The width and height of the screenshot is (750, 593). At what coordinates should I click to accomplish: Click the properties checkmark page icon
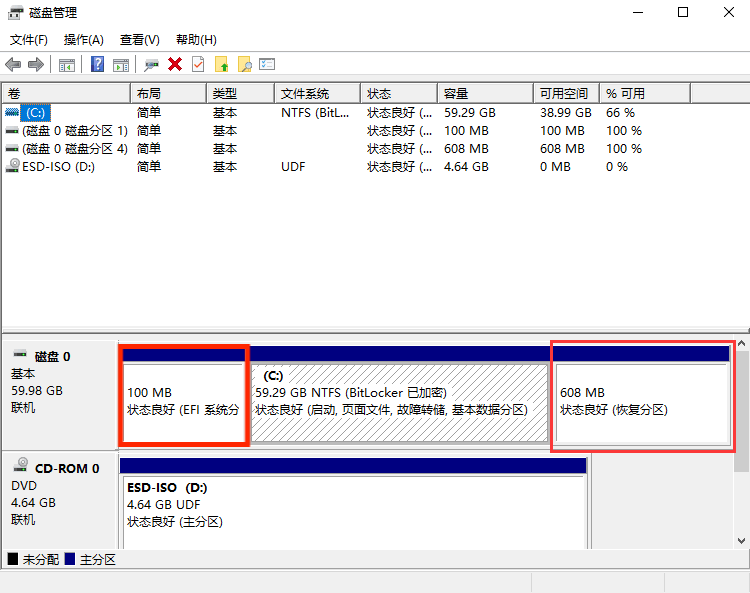point(198,64)
